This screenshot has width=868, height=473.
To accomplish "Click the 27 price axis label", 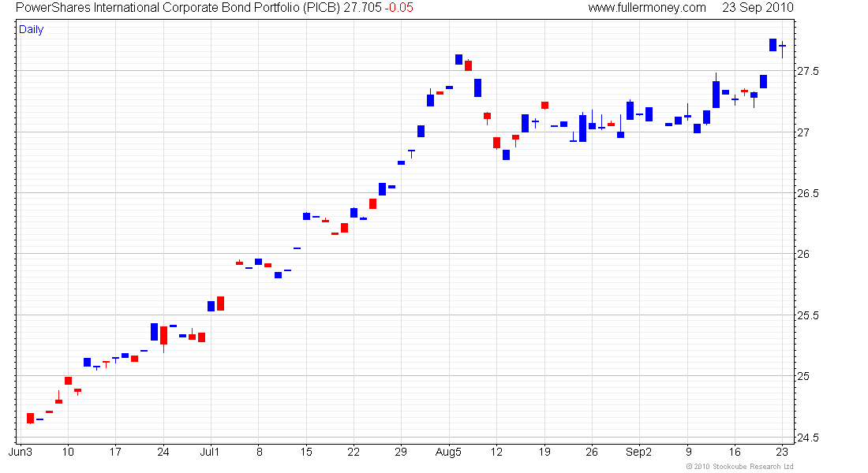I will tap(803, 132).
